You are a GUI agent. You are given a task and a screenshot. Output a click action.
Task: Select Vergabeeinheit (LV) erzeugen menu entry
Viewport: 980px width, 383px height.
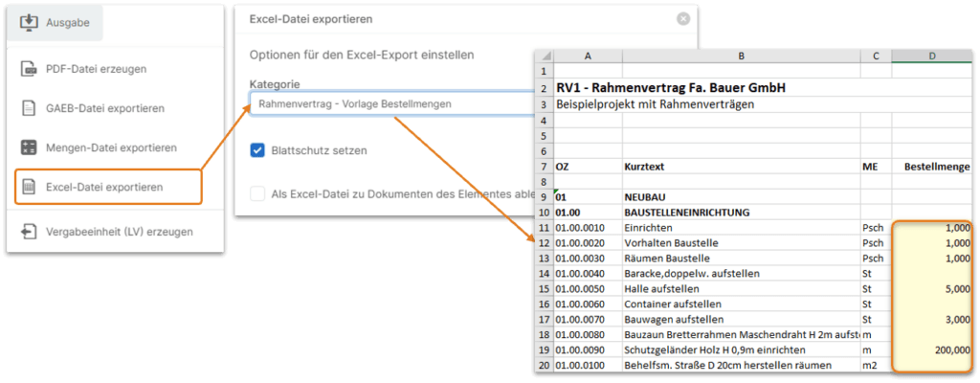tap(119, 231)
